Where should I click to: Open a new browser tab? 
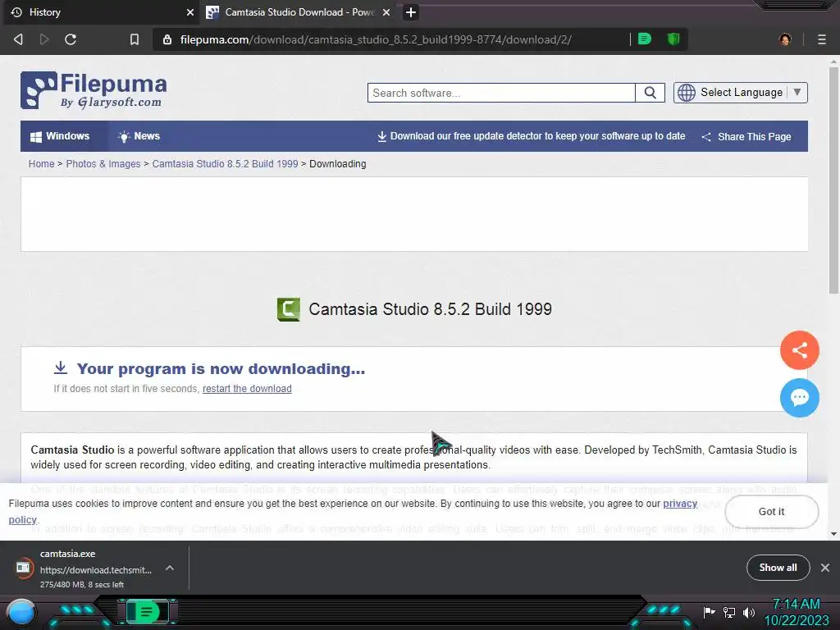[411, 12]
